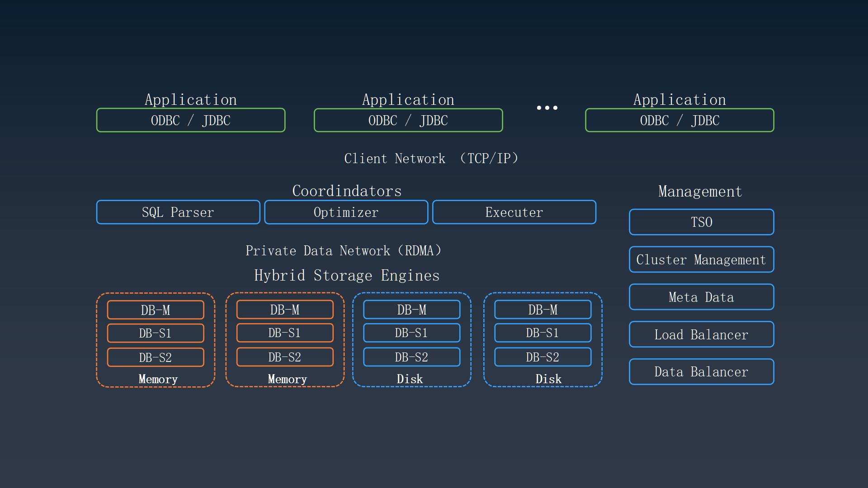Click DB-S2 in second Memory group
The image size is (868, 488).
285,357
